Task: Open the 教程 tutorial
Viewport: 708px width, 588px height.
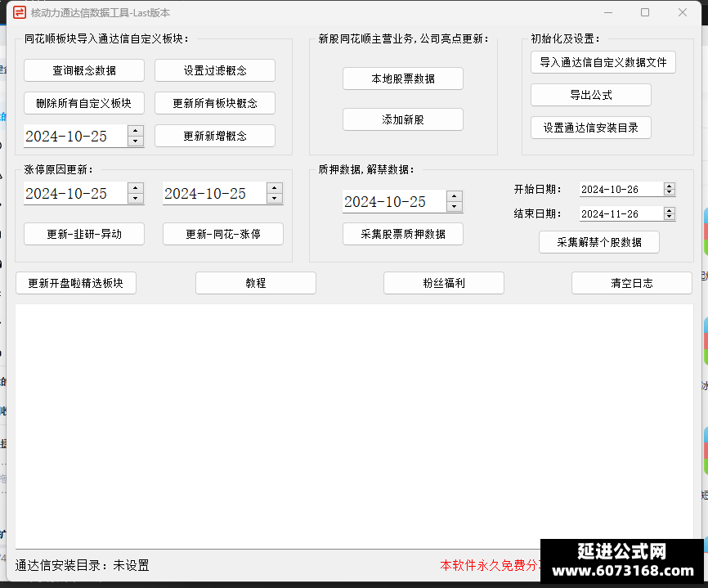Action: click(x=256, y=283)
